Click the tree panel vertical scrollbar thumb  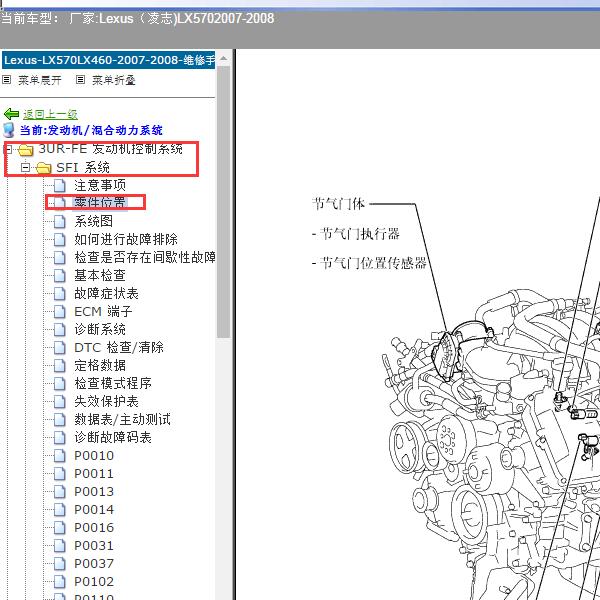pyautogui.click(x=223, y=202)
